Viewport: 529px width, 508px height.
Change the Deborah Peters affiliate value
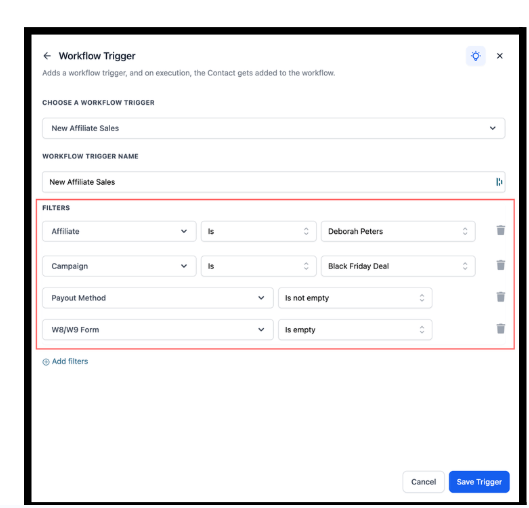tap(398, 231)
